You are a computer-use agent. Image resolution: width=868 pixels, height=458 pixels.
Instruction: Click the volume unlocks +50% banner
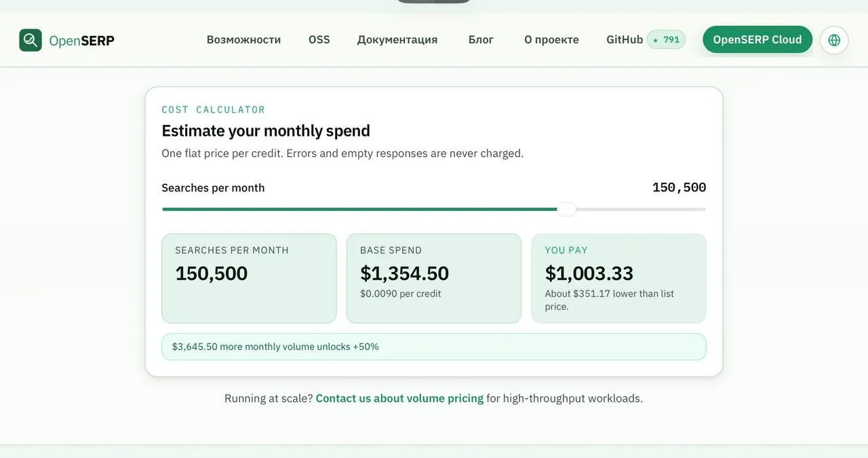(434, 347)
